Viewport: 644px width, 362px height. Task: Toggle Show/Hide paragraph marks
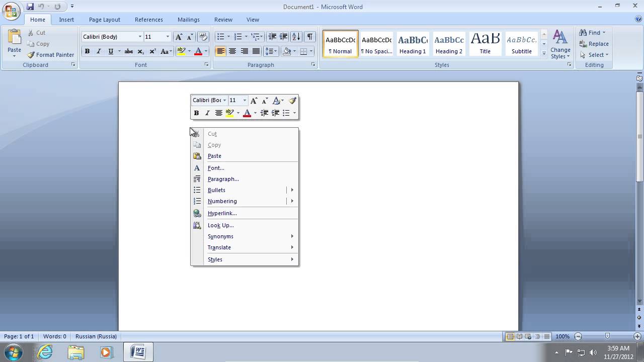310,37
